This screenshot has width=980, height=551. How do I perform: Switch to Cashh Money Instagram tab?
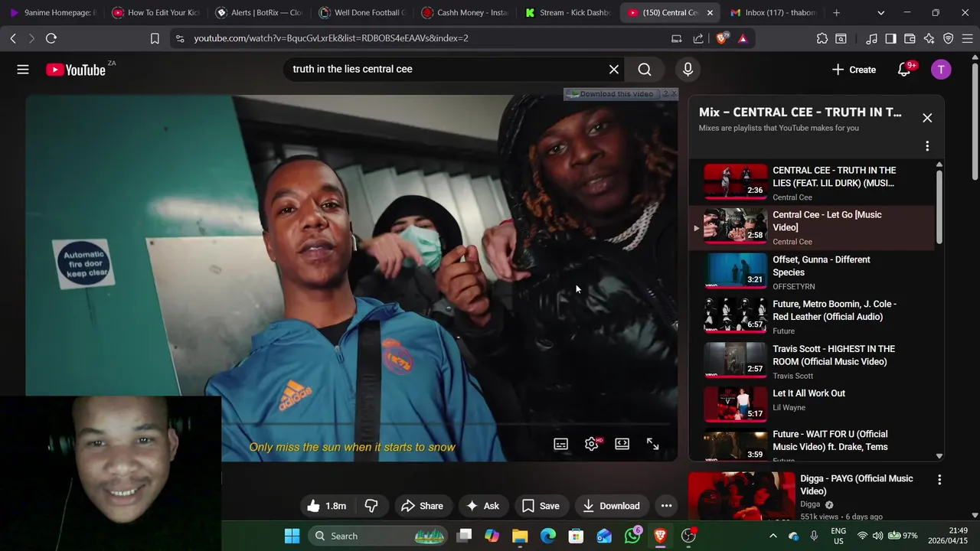(465, 12)
